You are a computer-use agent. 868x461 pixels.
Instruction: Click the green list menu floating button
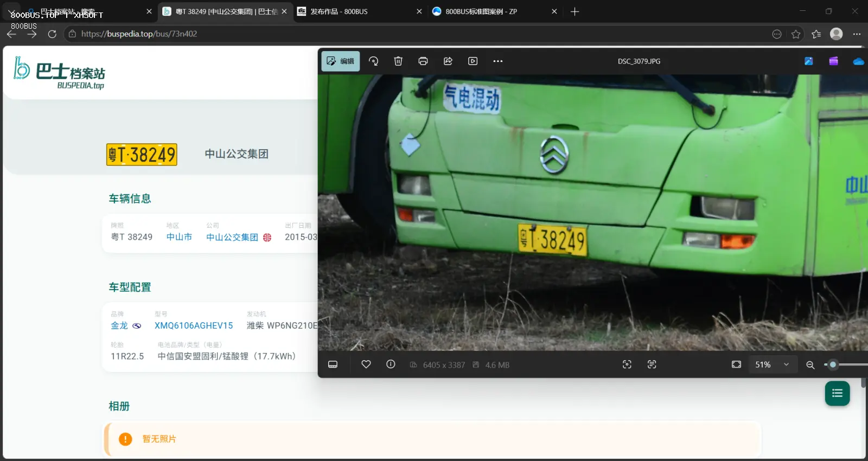(837, 393)
